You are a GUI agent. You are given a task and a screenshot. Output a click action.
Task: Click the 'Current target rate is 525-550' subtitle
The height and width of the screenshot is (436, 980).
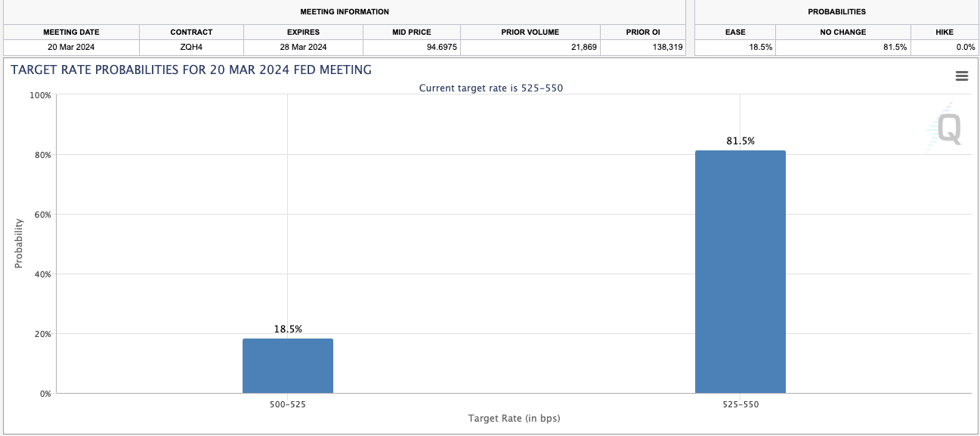[x=491, y=88]
